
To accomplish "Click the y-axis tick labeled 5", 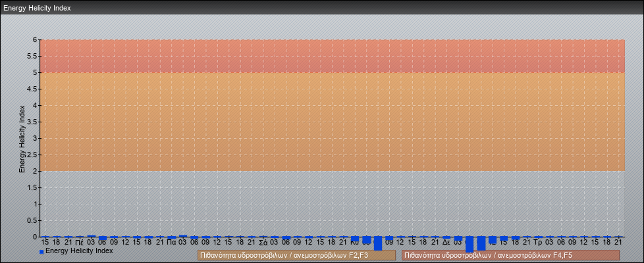I will pyautogui.click(x=36, y=72).
